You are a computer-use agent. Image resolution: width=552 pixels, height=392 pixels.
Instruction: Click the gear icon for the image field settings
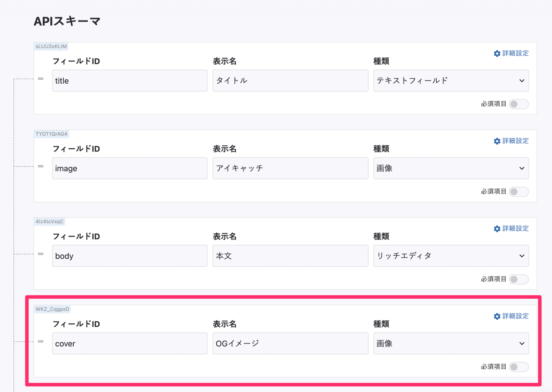tap(497, 141)
